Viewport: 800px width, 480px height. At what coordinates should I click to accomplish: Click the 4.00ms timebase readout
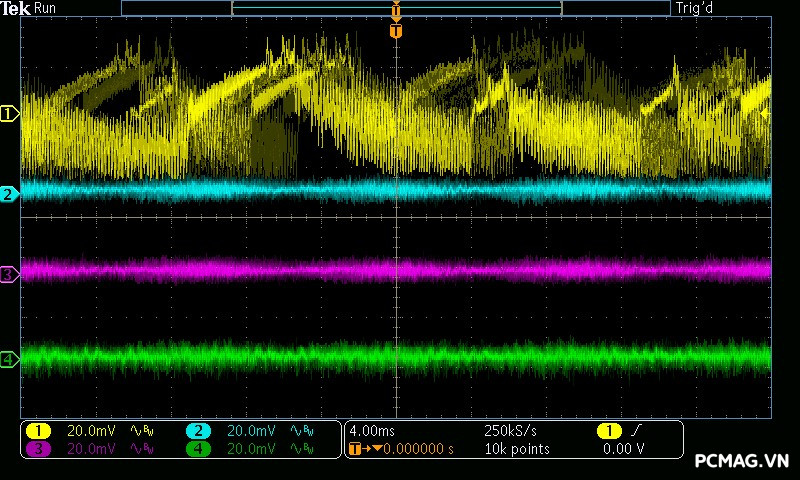372,430
